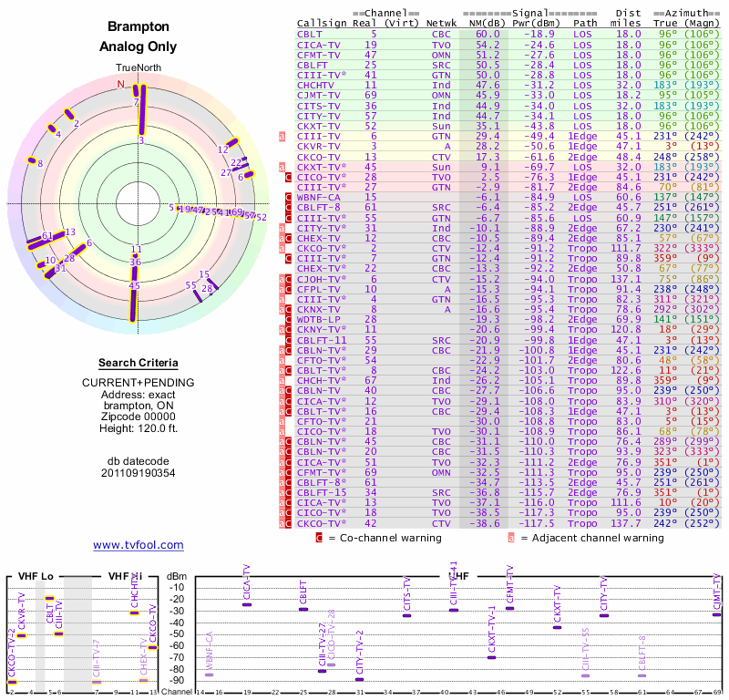Click the CKVR-TV marker in the VHF Lo chart
Image resolution: width=729 pixels, height=700 pixels.
pyautogui.click(x=21, y=636)
